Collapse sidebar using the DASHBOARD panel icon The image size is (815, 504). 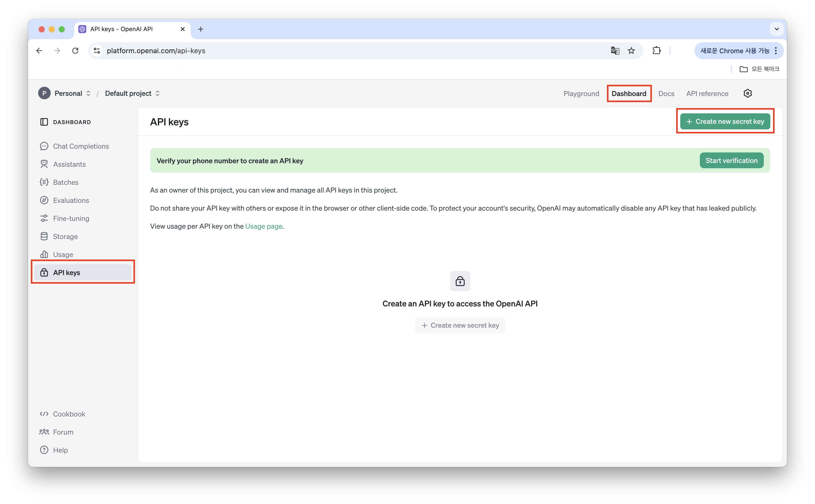tap(44, 122)
